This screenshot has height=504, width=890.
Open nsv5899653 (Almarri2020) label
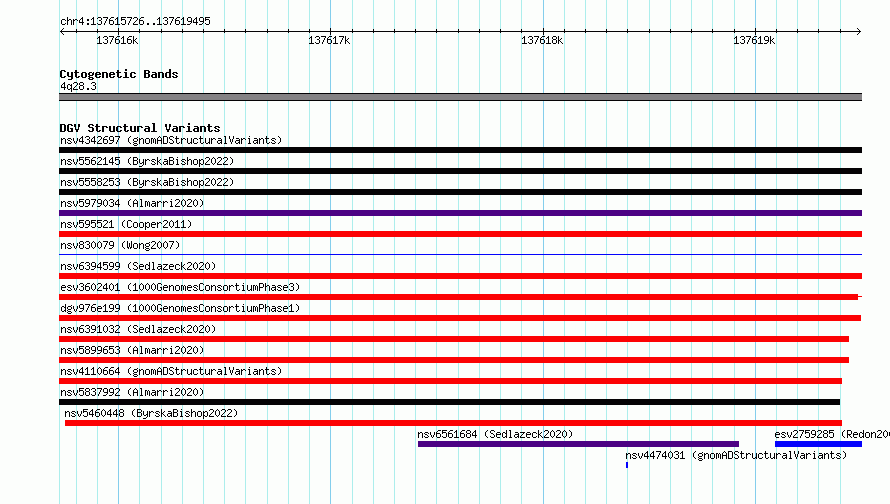(x=132, y=350)
